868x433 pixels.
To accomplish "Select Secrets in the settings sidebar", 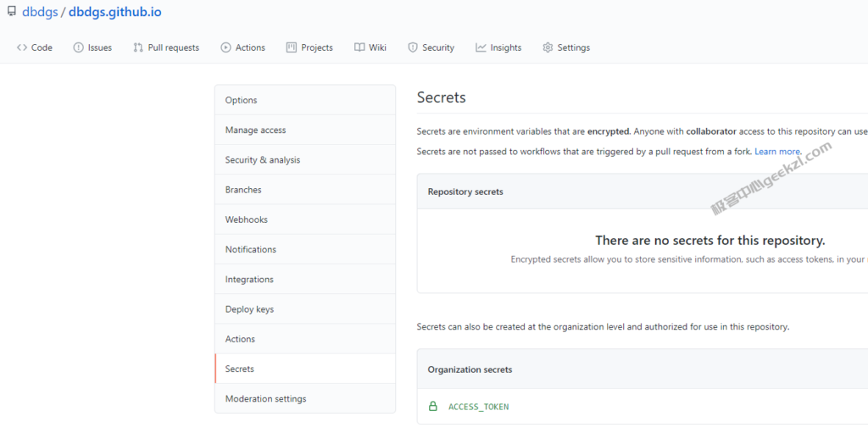I will click(x=305, y=369).
